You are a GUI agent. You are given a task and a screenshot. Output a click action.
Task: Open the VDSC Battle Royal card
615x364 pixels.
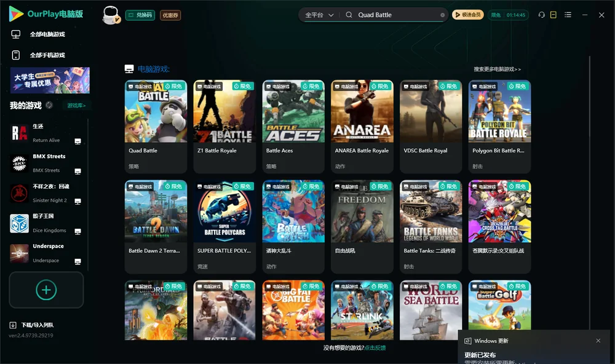point(430,126)
